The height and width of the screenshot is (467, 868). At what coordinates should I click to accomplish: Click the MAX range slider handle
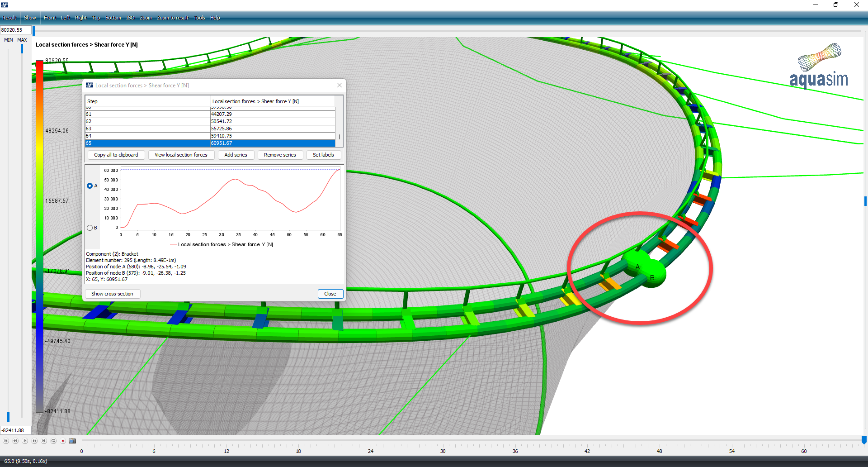coord(22,48)
